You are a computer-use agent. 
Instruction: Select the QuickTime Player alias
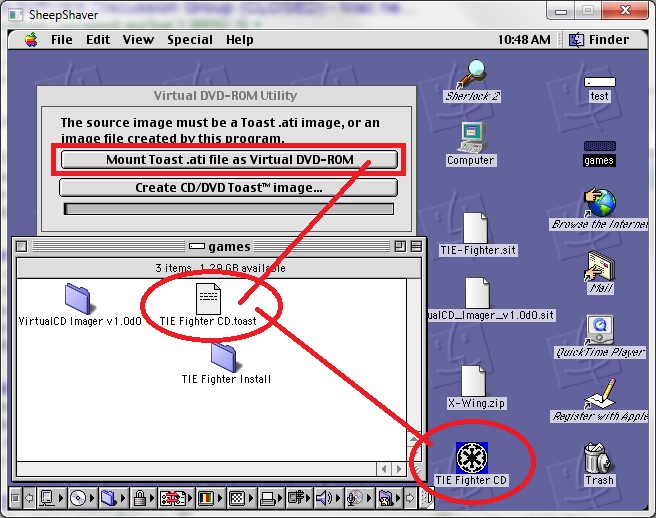tap(600, 337)
